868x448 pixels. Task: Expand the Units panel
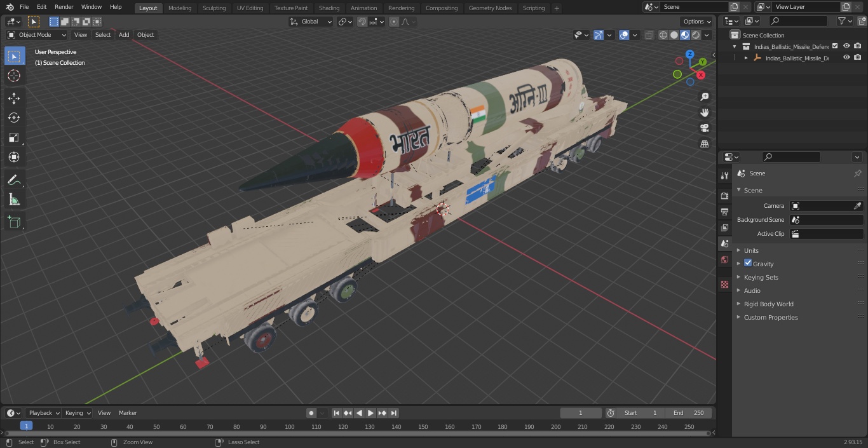click(x=751, y=250)
